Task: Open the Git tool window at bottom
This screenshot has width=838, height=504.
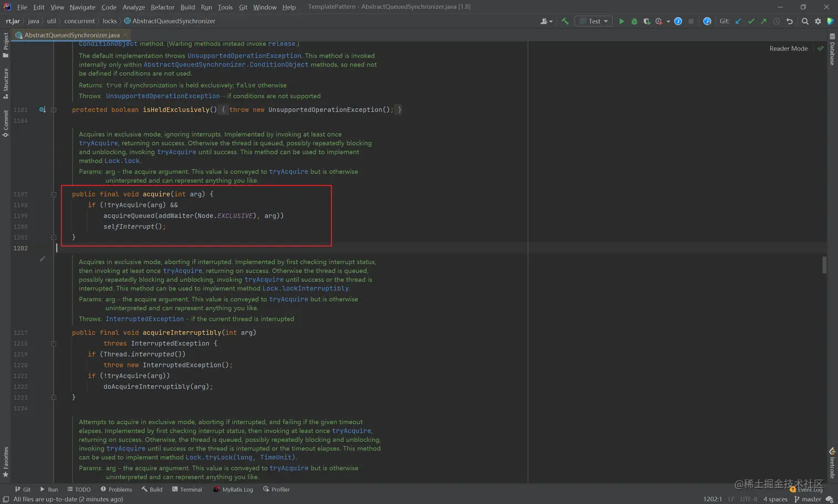Action: (23, 490)
